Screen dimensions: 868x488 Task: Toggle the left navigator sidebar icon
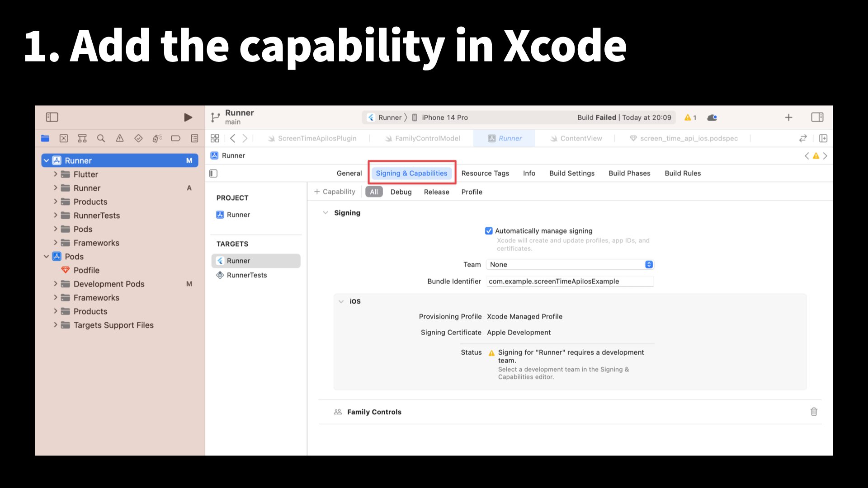tap(52, 117)
